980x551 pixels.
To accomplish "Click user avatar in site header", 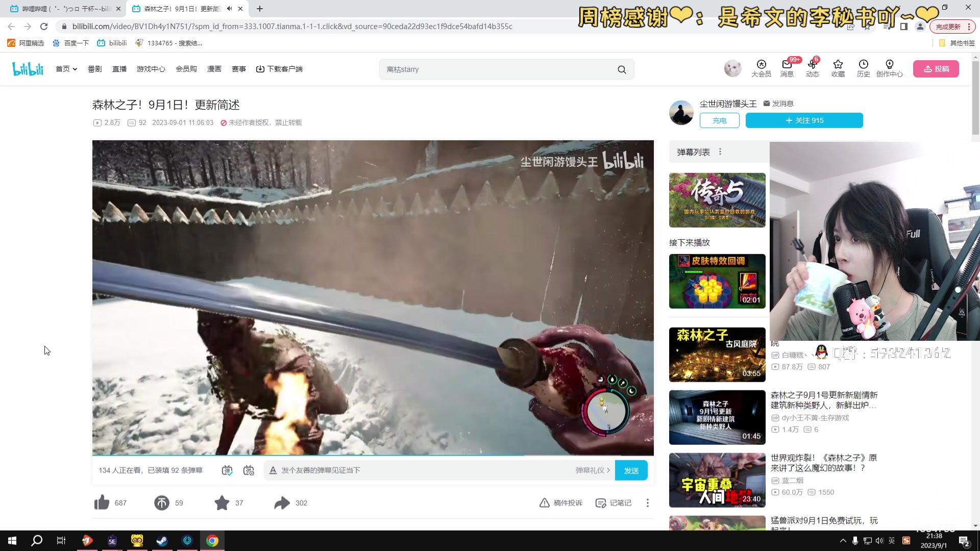I will click(733, 68).
